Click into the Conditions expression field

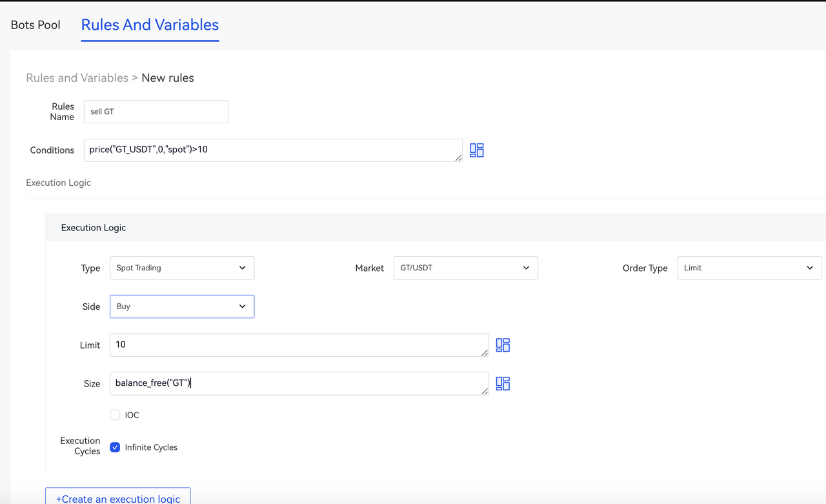pyautogui.click(x=271, y=150)
